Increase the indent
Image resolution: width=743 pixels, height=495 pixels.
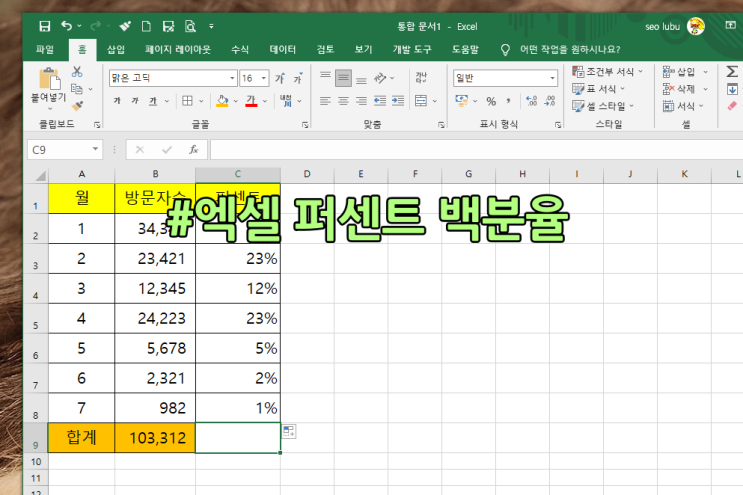coord(398,101)
